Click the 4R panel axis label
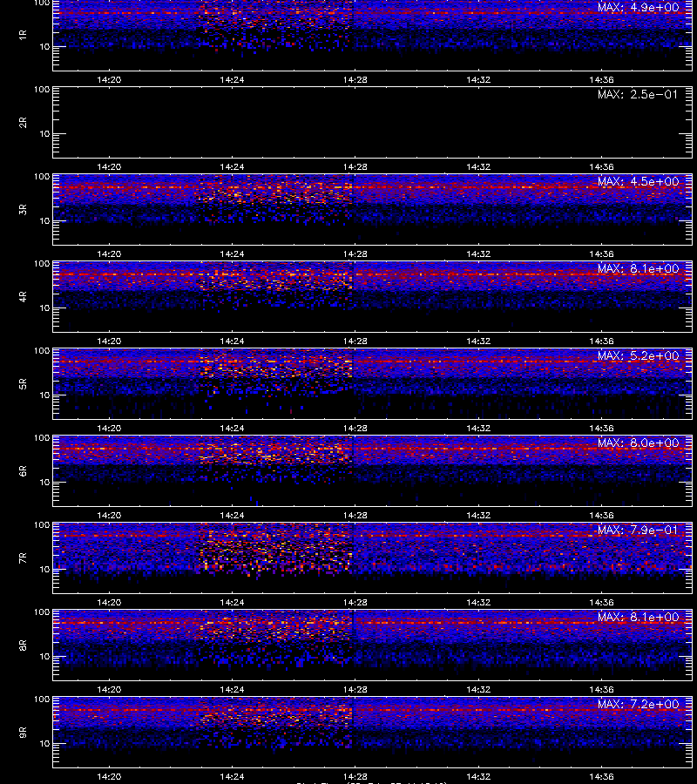This screenshot has height=784, width=697. pyautogui.click(x=23, y=296)
